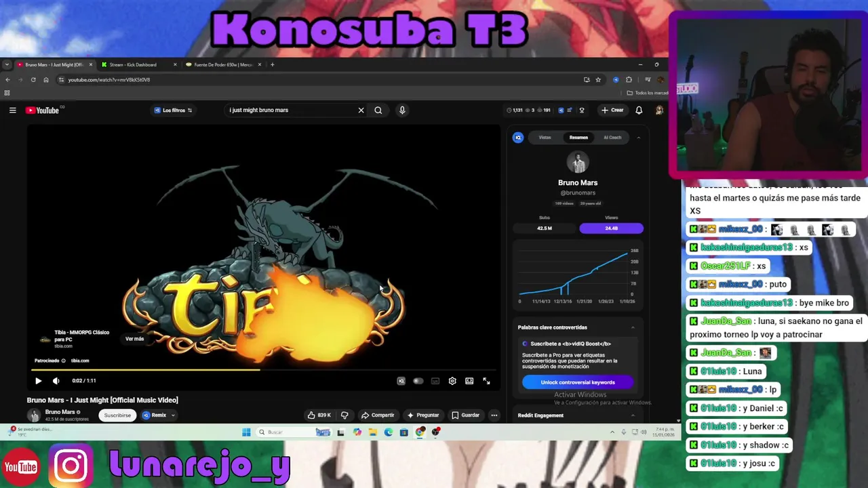Click the Compartir button

[x=378, y=415]
